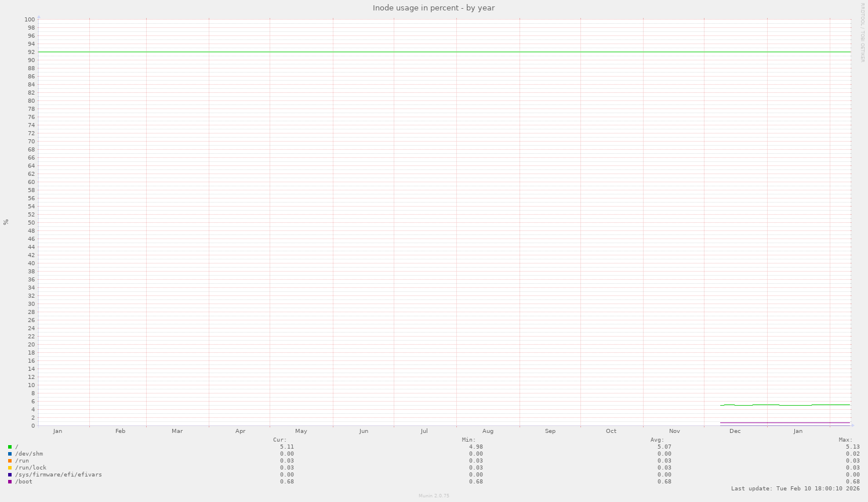The width and height of the screenshot is (868, 502).
Task: Click the dark blue /dev/shm legend icon
Action: [10, 453]
